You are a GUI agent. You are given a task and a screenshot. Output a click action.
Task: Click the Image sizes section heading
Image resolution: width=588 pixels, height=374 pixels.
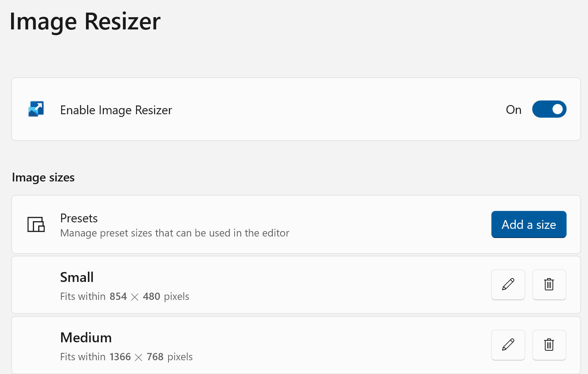pos(43,178)
